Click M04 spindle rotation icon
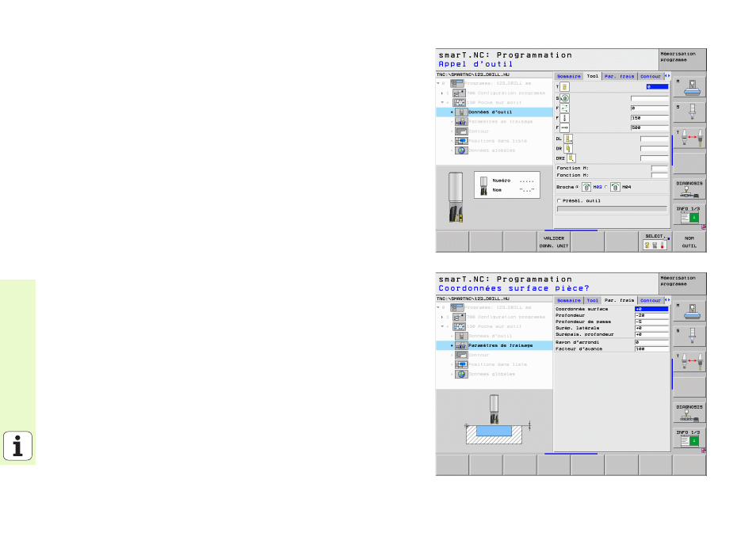 (615, 187)
